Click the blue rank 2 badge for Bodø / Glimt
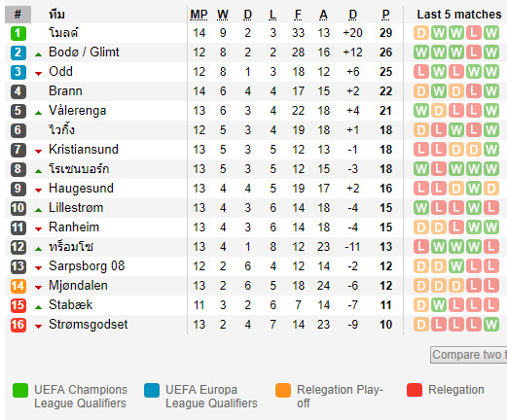 click(x=18, y=52)
